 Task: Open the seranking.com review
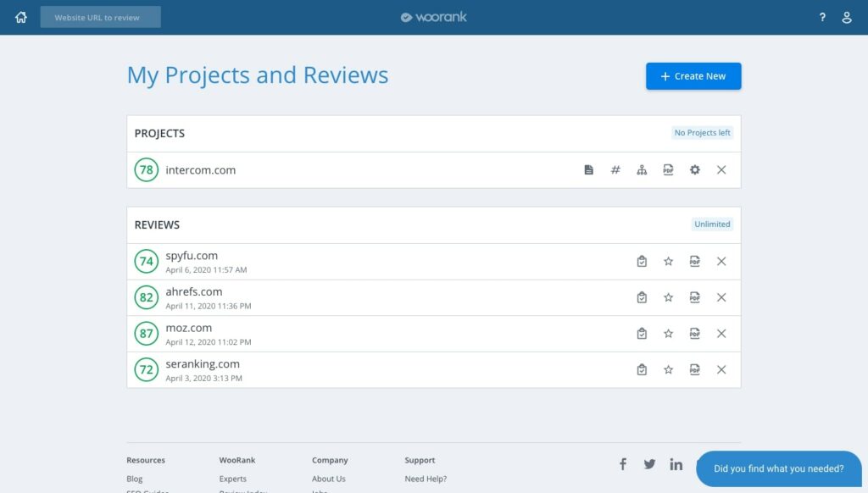203,364
